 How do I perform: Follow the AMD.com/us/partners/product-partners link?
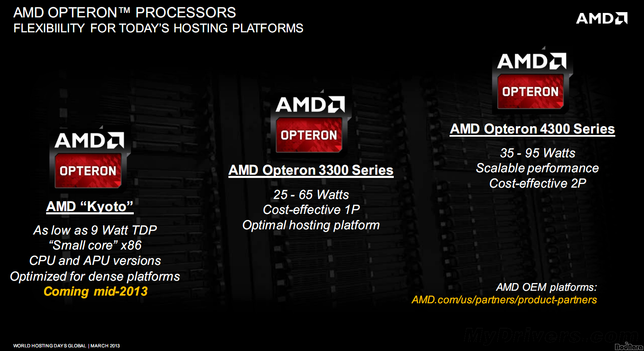[x=504, y=300]
